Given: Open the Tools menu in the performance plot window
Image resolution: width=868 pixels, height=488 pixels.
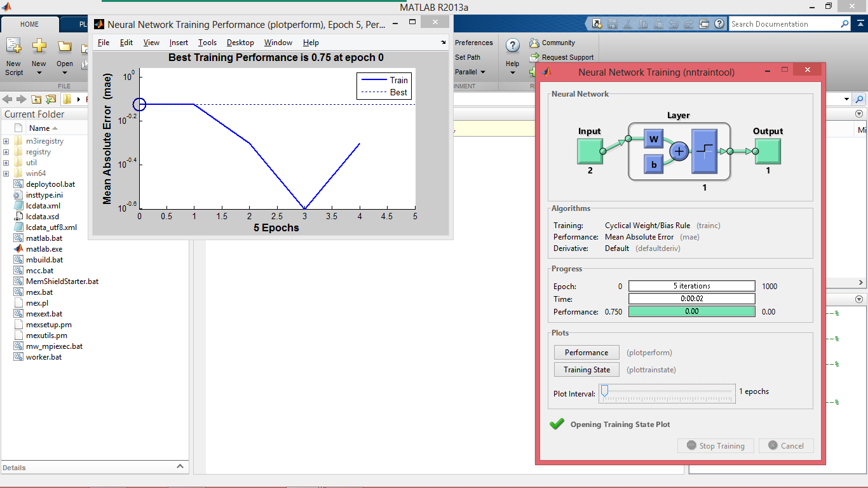Looking at the screenshot, I should coord(207,43).
